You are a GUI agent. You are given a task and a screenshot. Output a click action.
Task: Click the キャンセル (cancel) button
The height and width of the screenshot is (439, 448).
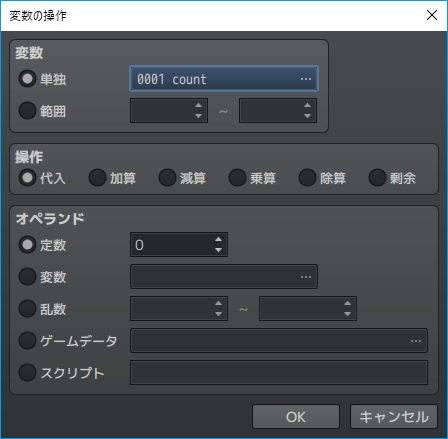(394, 417)
